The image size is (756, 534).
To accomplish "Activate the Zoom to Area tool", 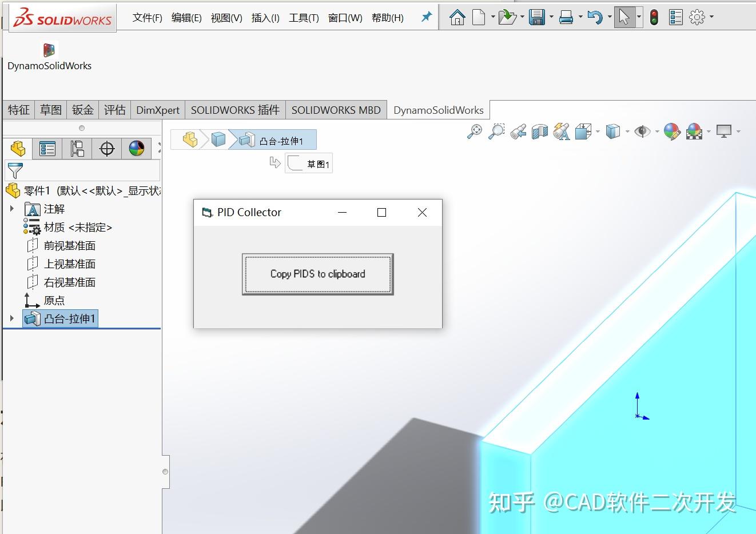I will tap(495, 131).
